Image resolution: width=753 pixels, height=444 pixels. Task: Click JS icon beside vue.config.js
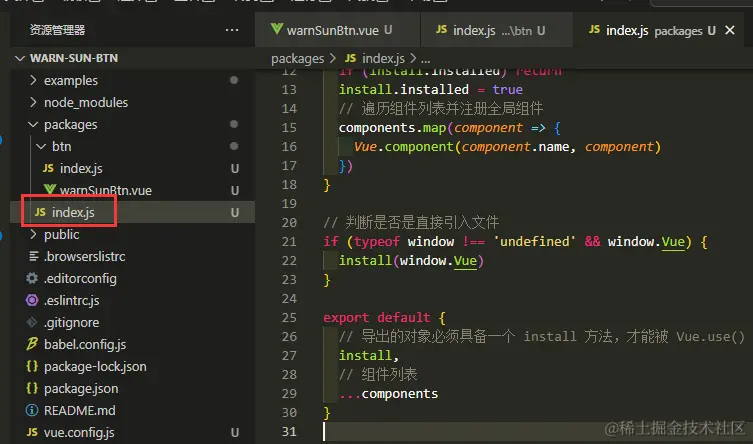[x=32, y=432]
